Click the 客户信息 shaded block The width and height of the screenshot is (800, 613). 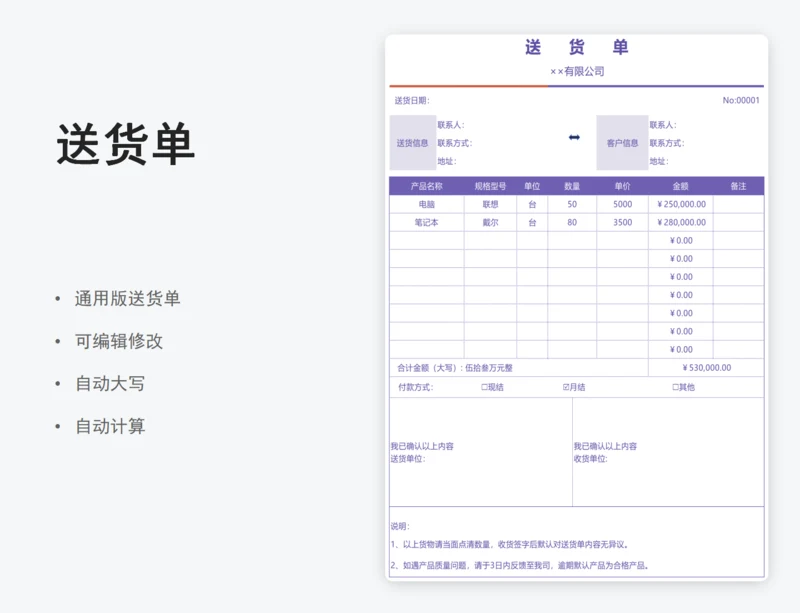click(622, 143)
